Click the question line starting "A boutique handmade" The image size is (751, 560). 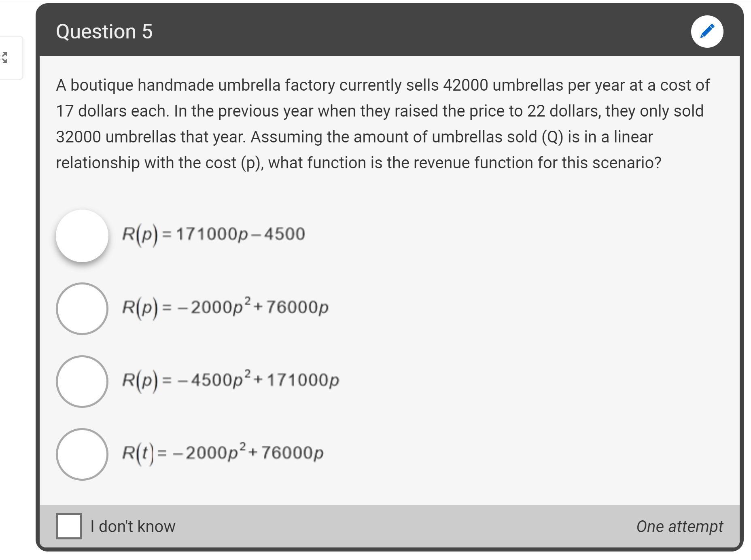pyautogui.click(x=383, y=85)
